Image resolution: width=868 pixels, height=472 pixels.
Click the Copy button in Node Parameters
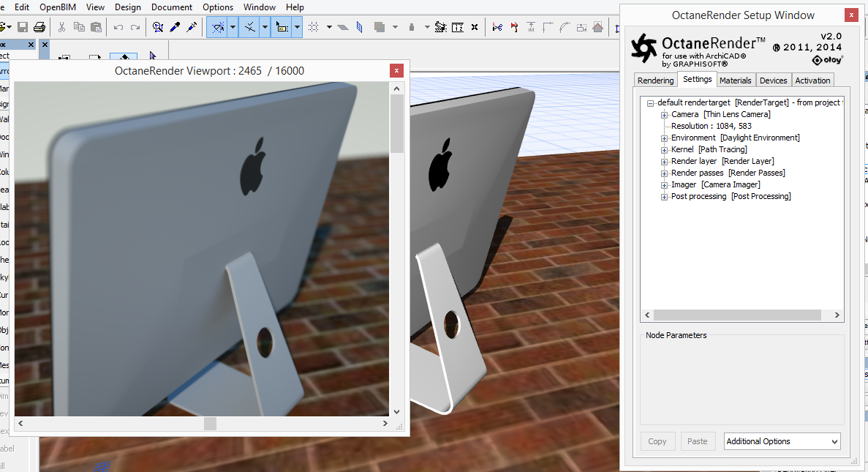[x=657, y=441]
